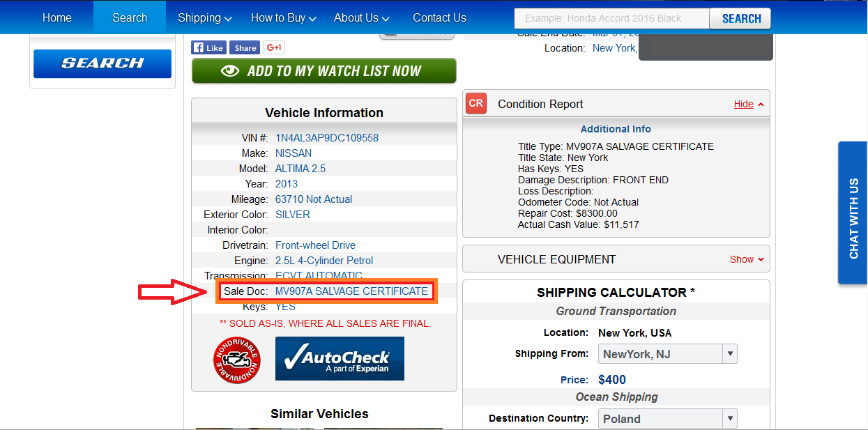868x430 pixels.
Task: Click the ALTIMA 2.5 model value
Action: coord(300,169)
